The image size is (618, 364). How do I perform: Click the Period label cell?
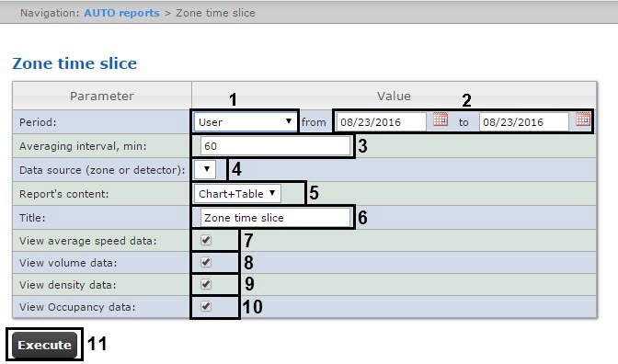point(102,122)
